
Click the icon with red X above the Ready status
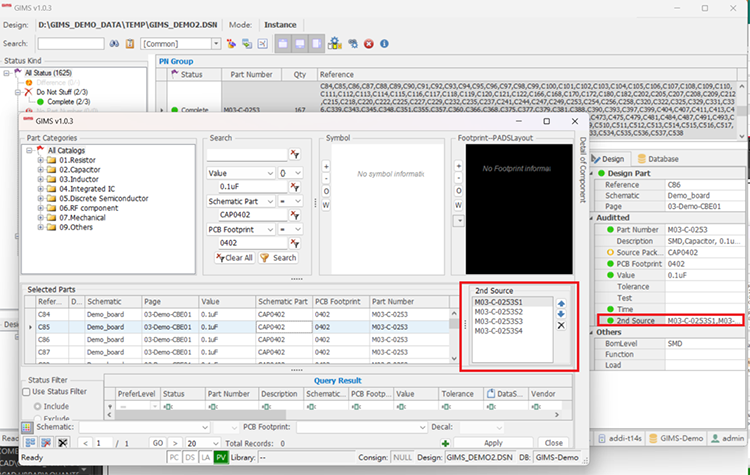[46, 443]
